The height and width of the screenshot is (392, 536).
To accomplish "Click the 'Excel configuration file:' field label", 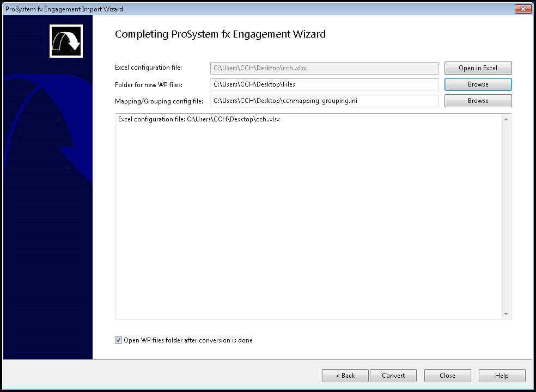I will (x=148, y=68).
